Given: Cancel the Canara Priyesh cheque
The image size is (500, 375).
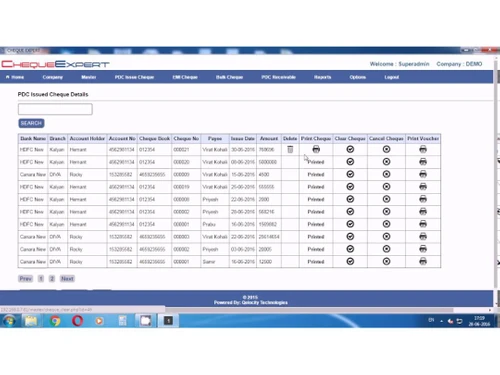Looking at the screenshot, I should point(386,249).
